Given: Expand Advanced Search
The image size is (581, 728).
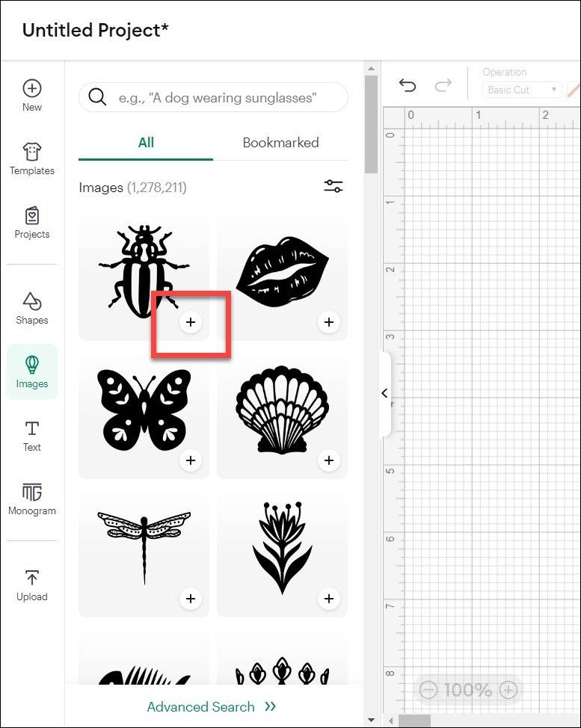Looking at the screenshot, I should (x=212, y=706).
